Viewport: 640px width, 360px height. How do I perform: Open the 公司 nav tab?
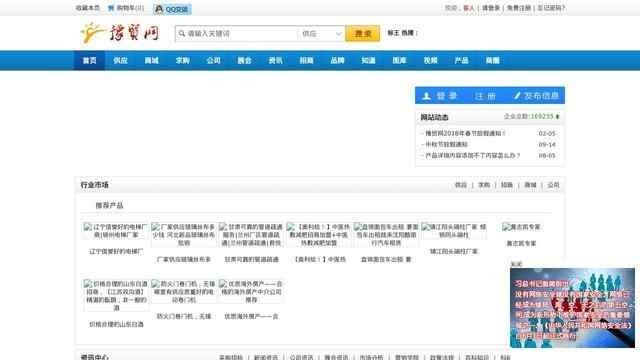coord(213,60)
